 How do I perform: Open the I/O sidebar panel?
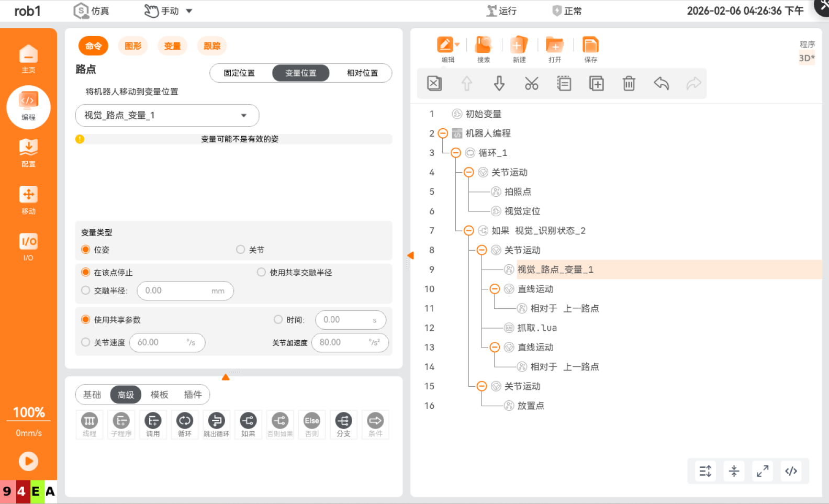pos(28,247)
